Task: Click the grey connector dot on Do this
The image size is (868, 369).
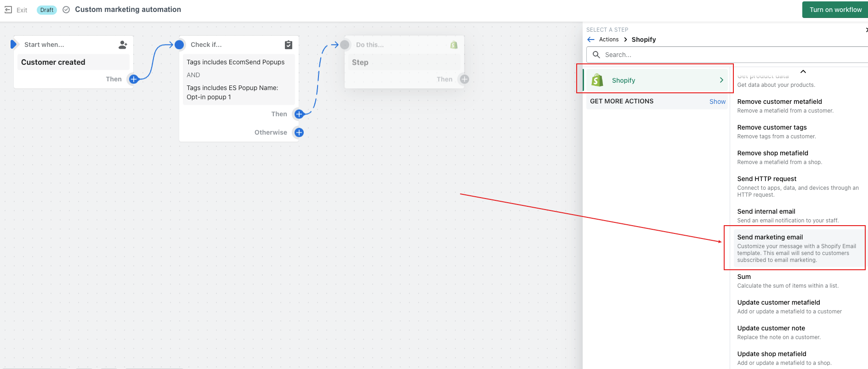Action: [x=345, y=45]
